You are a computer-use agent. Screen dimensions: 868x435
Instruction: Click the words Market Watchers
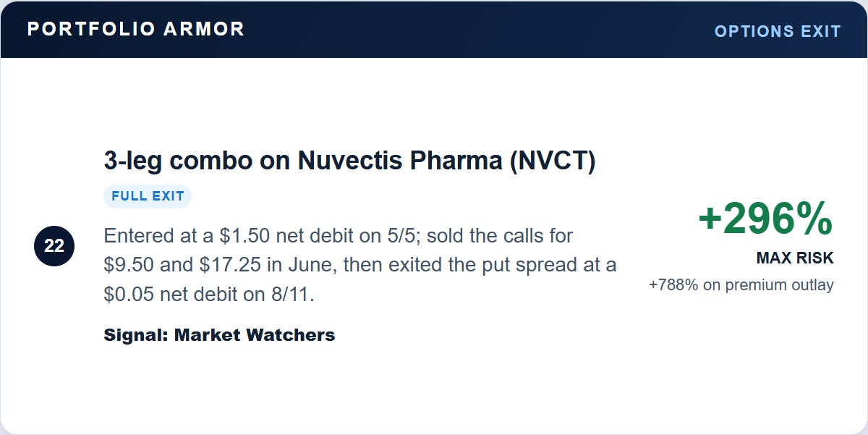[x=255, y=335]
